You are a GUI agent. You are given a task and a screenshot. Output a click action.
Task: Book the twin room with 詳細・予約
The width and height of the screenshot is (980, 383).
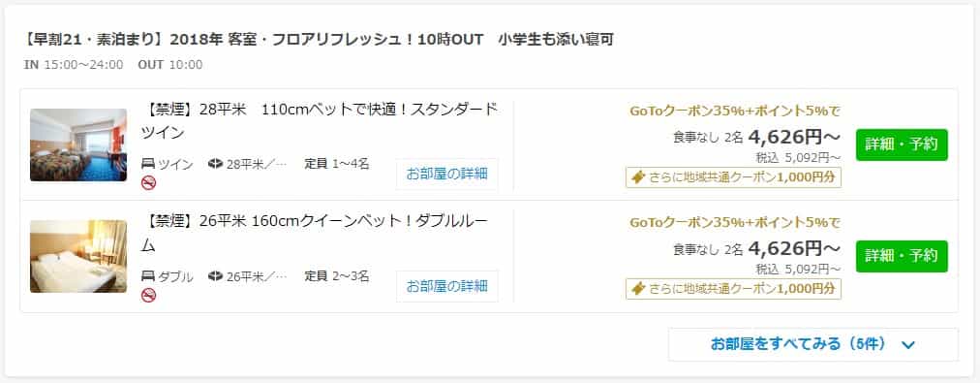(x=902, y=144)
